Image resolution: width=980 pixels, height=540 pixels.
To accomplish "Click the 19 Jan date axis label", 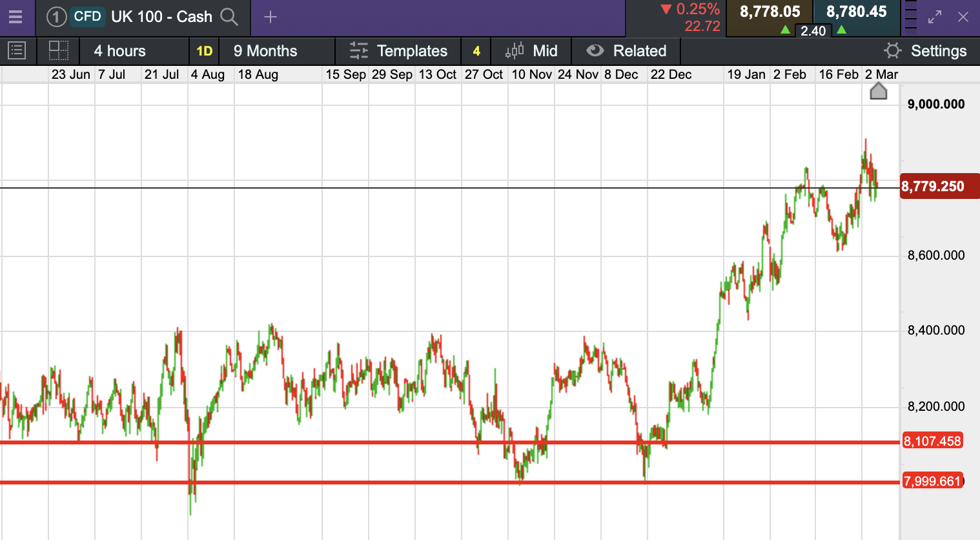I will click(746, 74).
